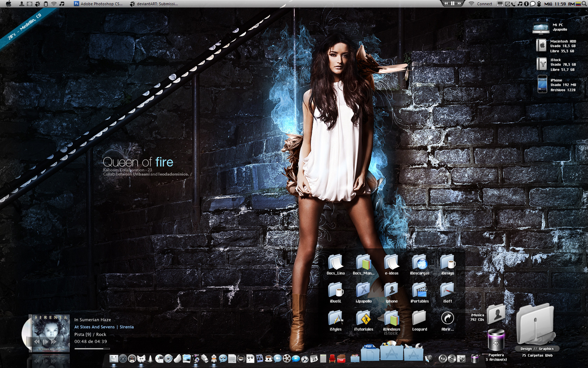Skip to next track in menu bar controller
Viewport: 588px width, 368px height.
tap(459, 4)
